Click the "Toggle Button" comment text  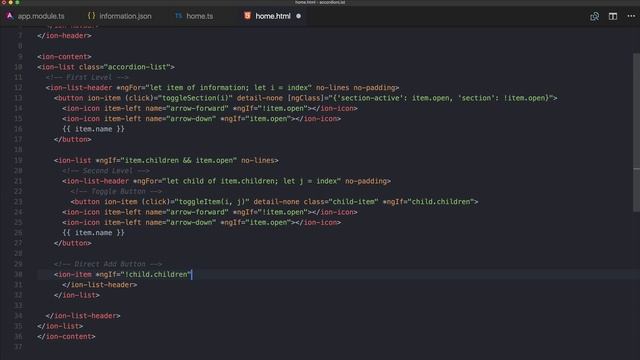pos(116,191)
